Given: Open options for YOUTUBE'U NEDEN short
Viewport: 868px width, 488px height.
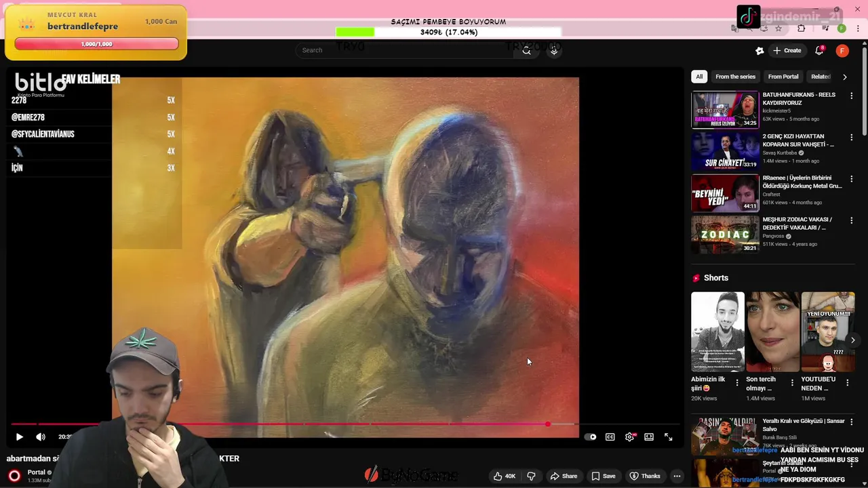Looking at the screenshot, I should 847,383.
